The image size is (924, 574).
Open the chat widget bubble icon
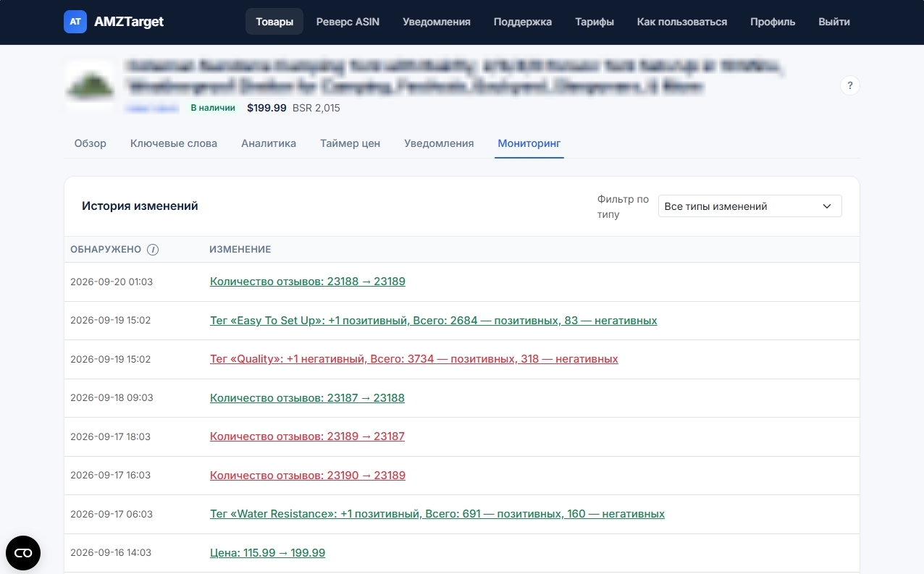coord(23,553)
